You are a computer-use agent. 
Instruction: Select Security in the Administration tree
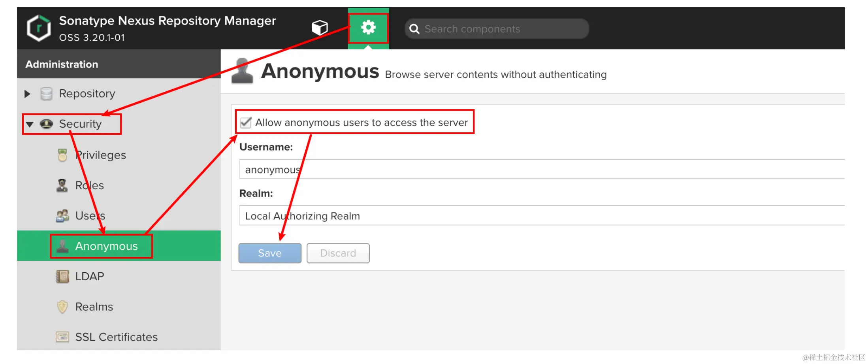click(80, 124)
